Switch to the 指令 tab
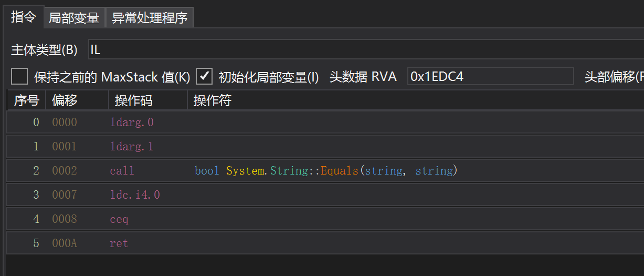 (x=24, y=17)
